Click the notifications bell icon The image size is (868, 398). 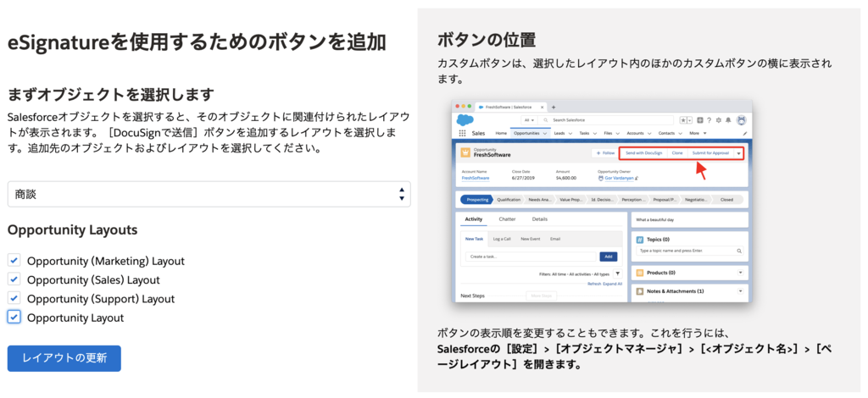tap(728, 120)
